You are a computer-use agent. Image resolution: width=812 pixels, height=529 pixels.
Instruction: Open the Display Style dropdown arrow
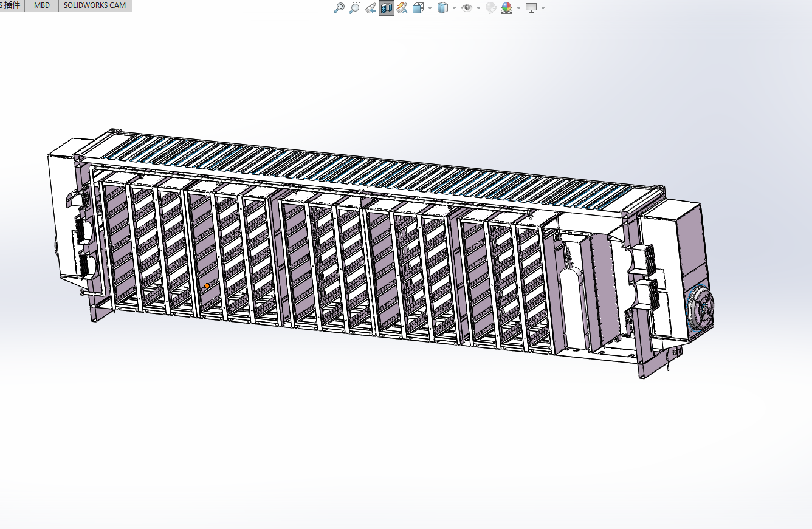click(x=454, y=8)
